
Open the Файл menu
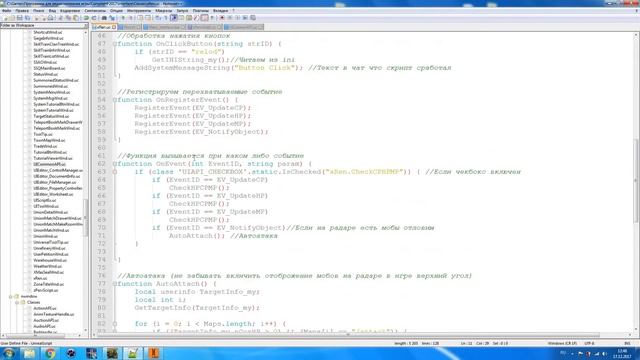(x=7, y=11)
